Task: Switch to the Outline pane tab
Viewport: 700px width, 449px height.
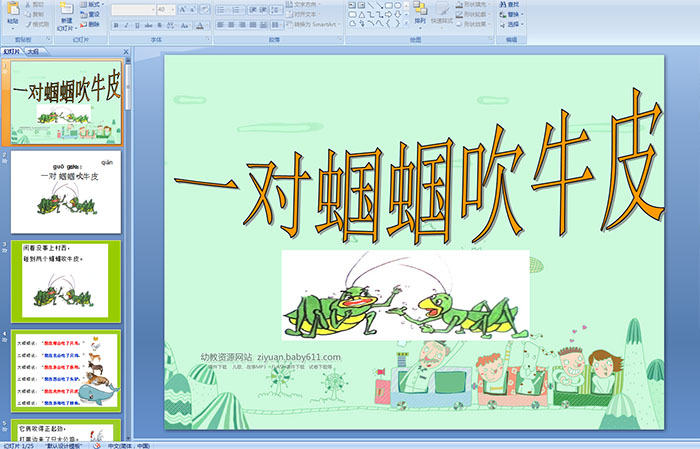Action: pyautogui.click(x=33, y=52)
